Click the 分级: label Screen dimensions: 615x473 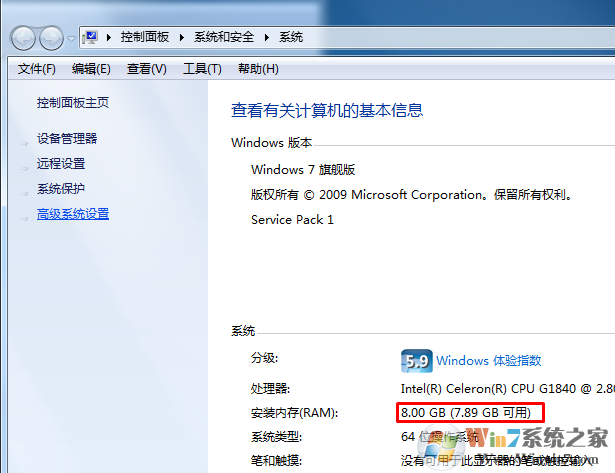click(264, 358)
